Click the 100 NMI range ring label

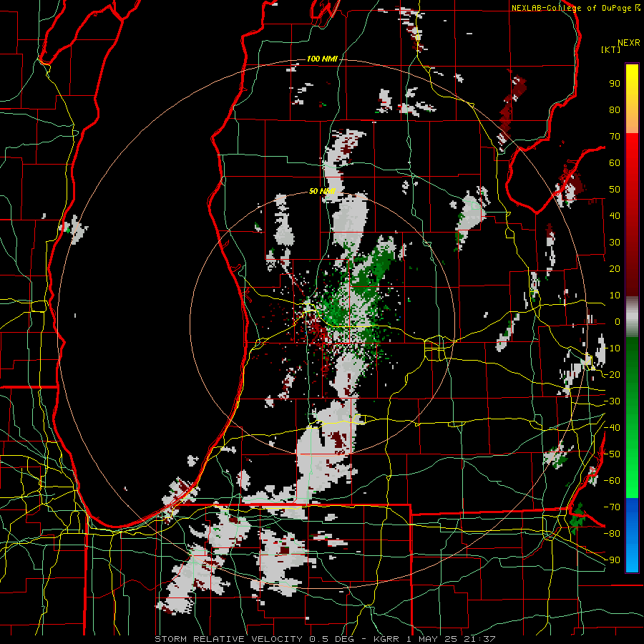coord(322,59)
